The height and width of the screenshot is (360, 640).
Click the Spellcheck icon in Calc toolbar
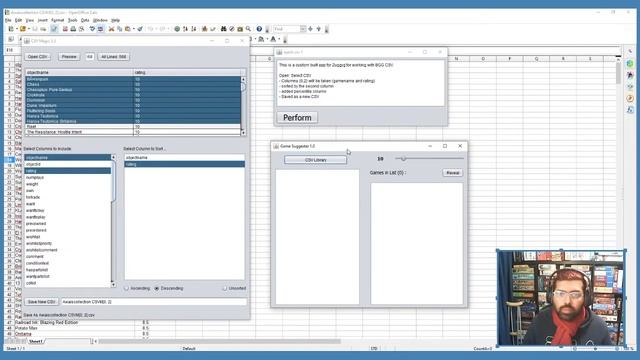[x=92, y=29]
